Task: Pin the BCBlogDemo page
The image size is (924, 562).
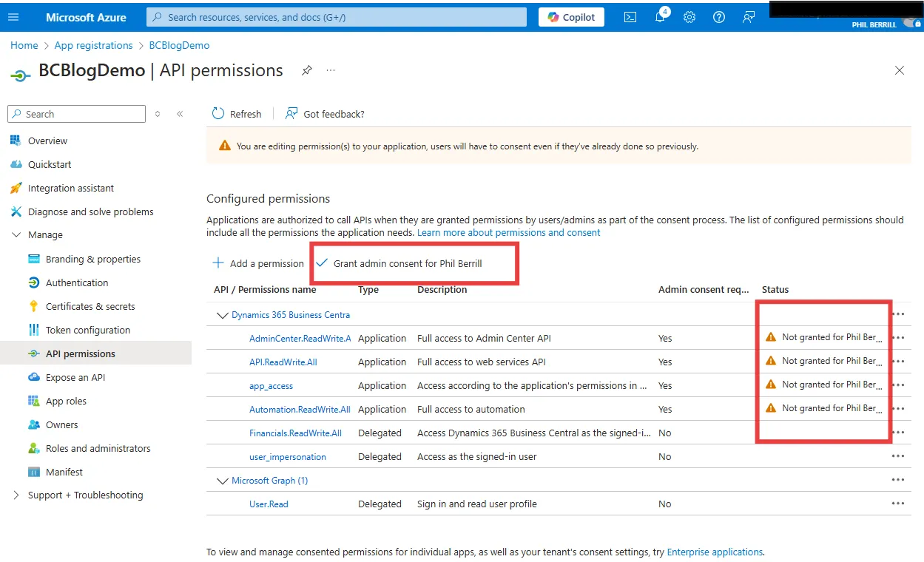Action: [x=306, y=70]
